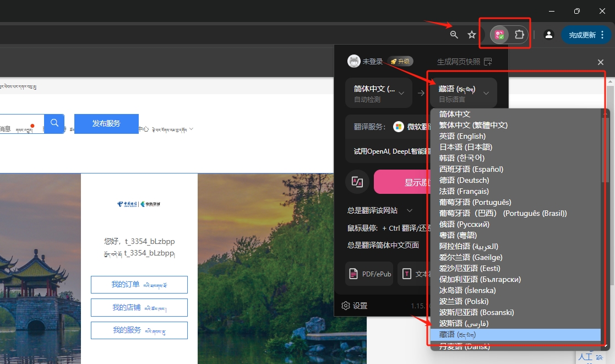The height and width of the screenshot is (364, 615).
Task: Click the 升级 upgrade badge
Action: 400,62
